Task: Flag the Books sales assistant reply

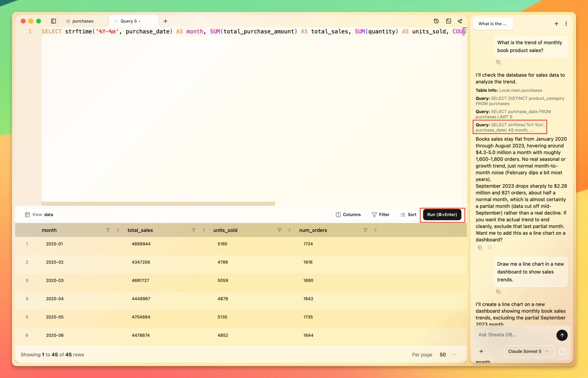Action: tap(490, 248)
